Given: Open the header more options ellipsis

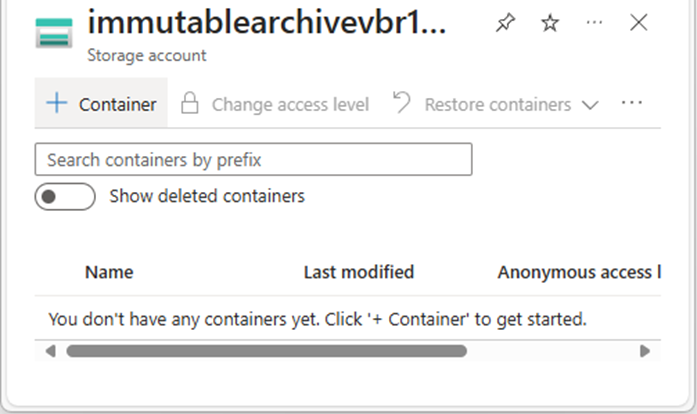Looking at the screenshot, I should 594,22.
